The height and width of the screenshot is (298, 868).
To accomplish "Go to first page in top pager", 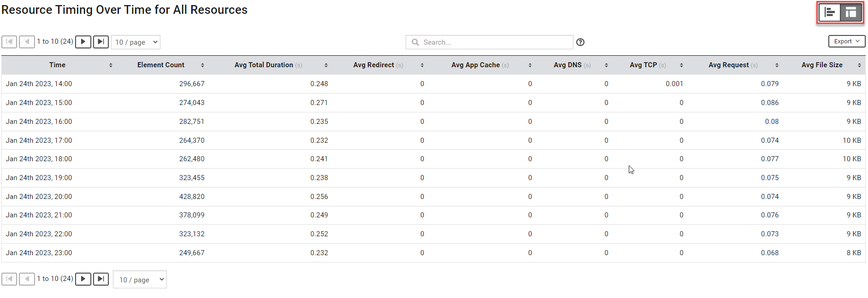I will 9,41.
